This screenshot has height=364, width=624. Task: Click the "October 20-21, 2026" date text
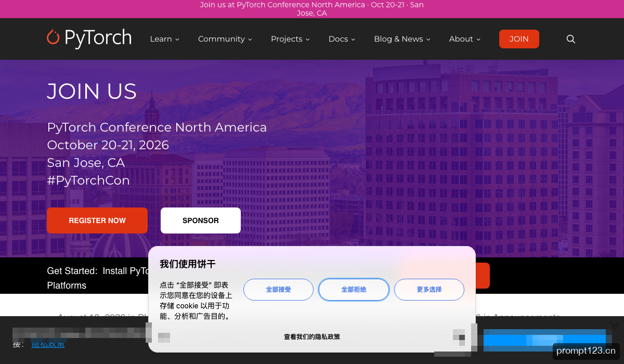(108, 145)
